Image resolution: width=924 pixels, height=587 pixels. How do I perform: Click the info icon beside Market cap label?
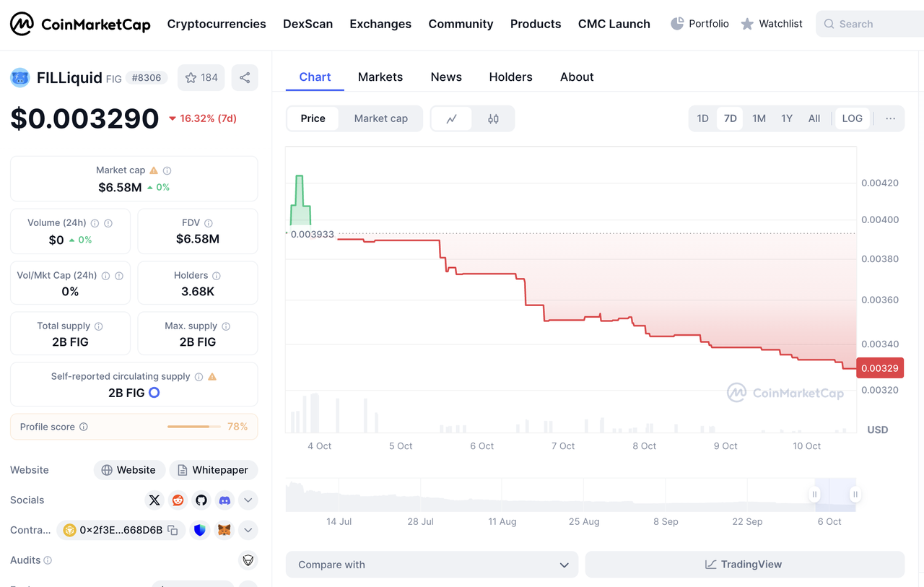coord(167,170)
